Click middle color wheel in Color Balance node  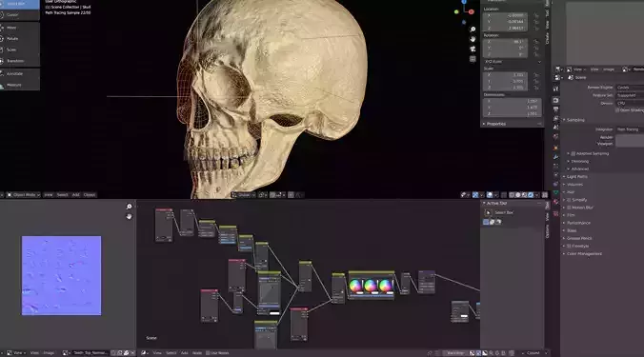371,286
